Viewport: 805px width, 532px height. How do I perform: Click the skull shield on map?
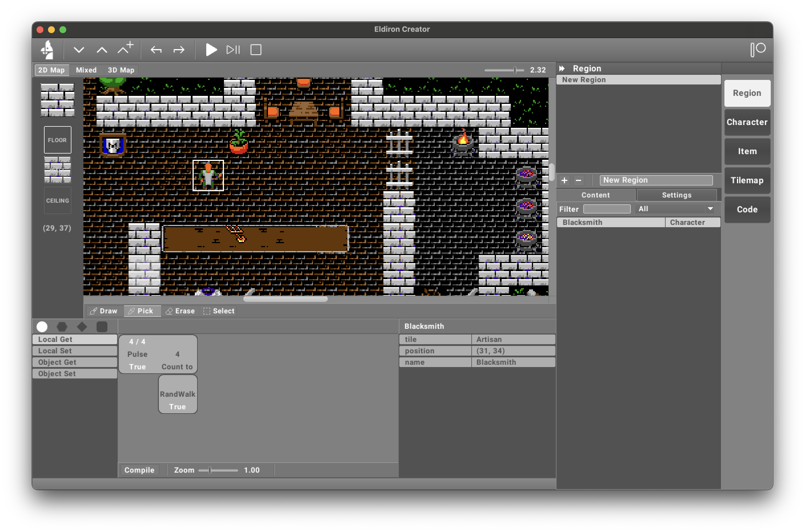tap(113, 146)
